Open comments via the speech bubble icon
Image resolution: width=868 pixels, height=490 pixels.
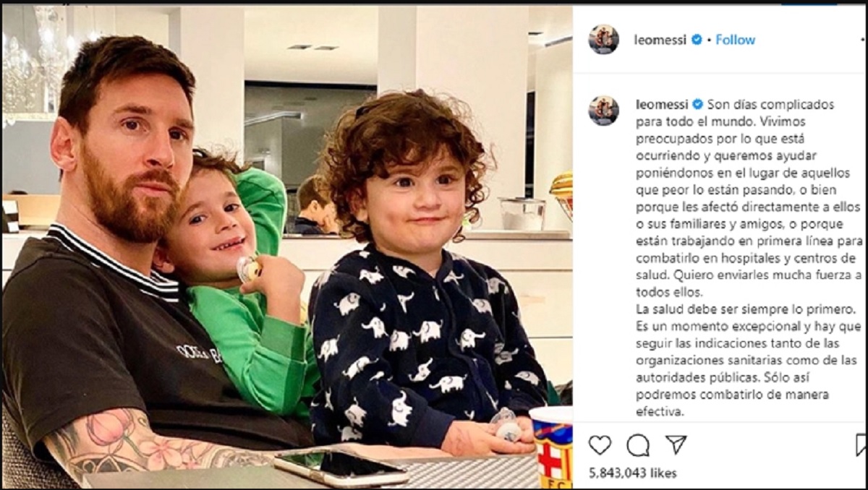(x=638, y=445)
